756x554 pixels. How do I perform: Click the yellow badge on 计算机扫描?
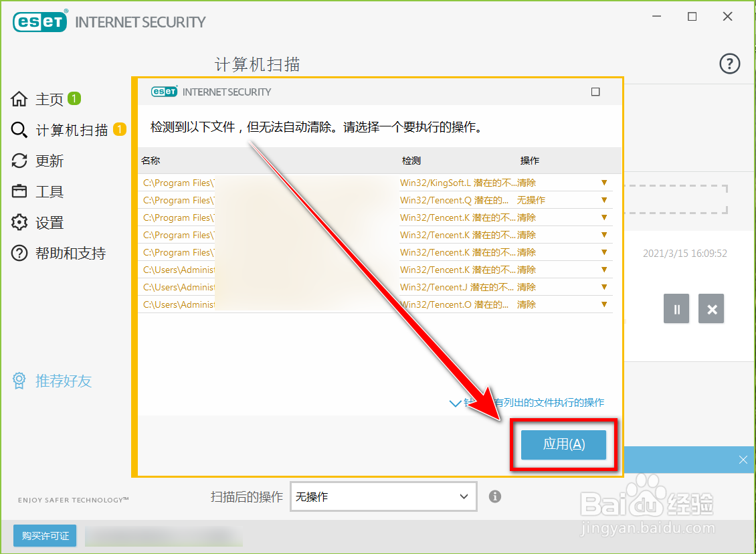tap(120, 129)
